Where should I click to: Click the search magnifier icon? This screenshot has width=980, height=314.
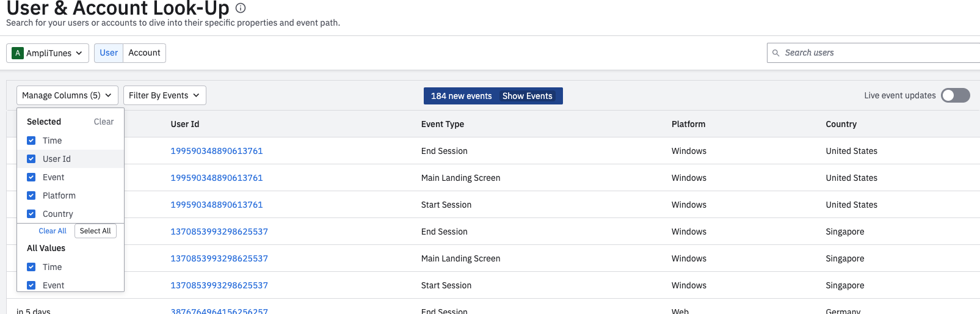click(x=776, y=53)
